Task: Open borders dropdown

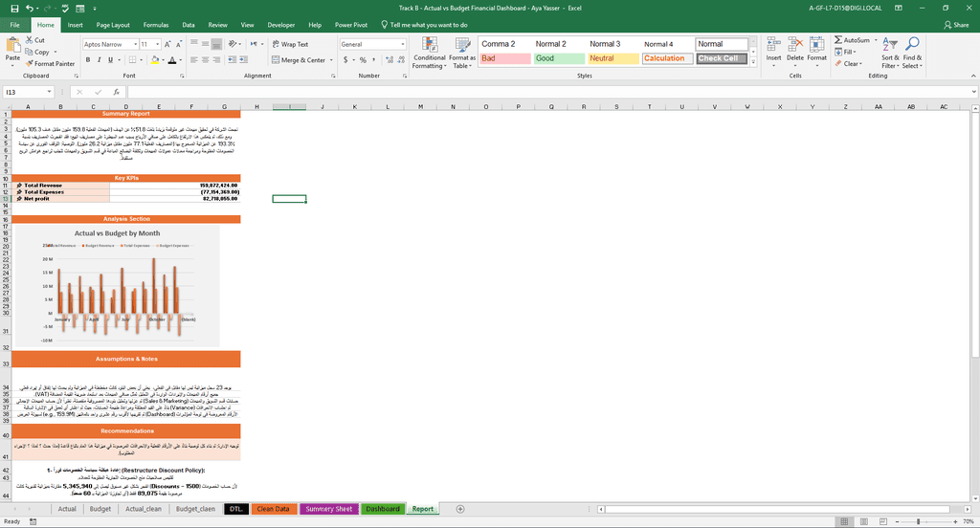Action: 140,60
